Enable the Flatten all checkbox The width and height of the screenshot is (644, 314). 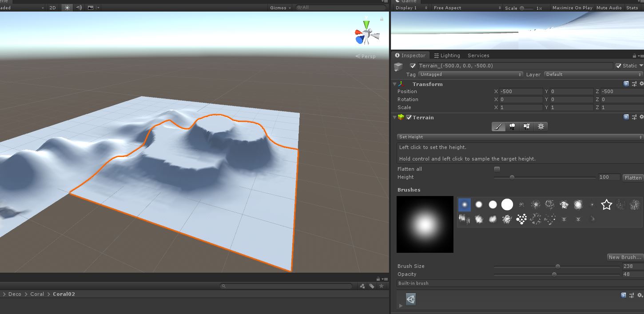497,169
